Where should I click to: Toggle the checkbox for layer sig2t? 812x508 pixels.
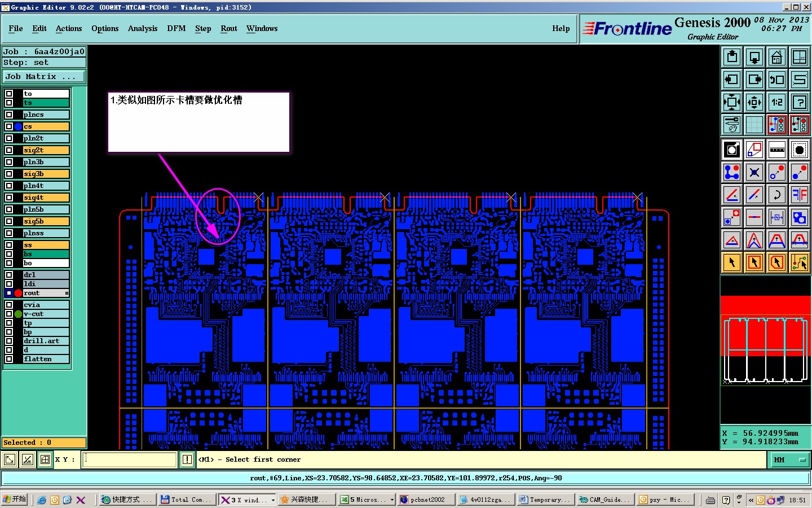[x=9, y=150]
